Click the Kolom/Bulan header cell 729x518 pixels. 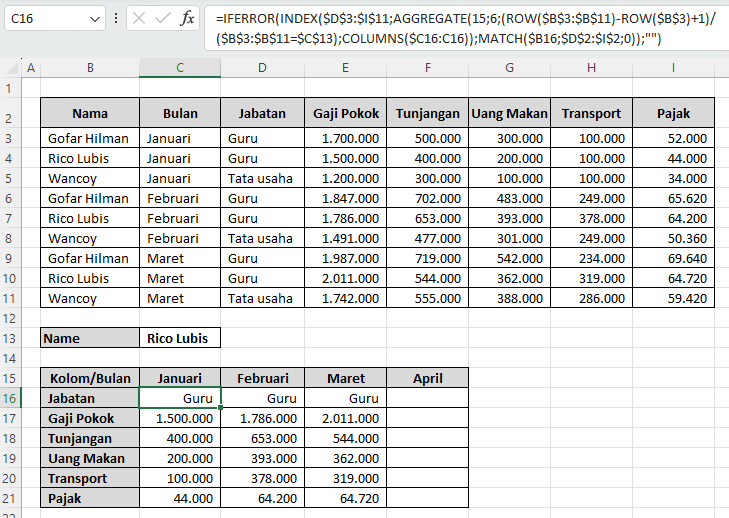tap(90, 378)
